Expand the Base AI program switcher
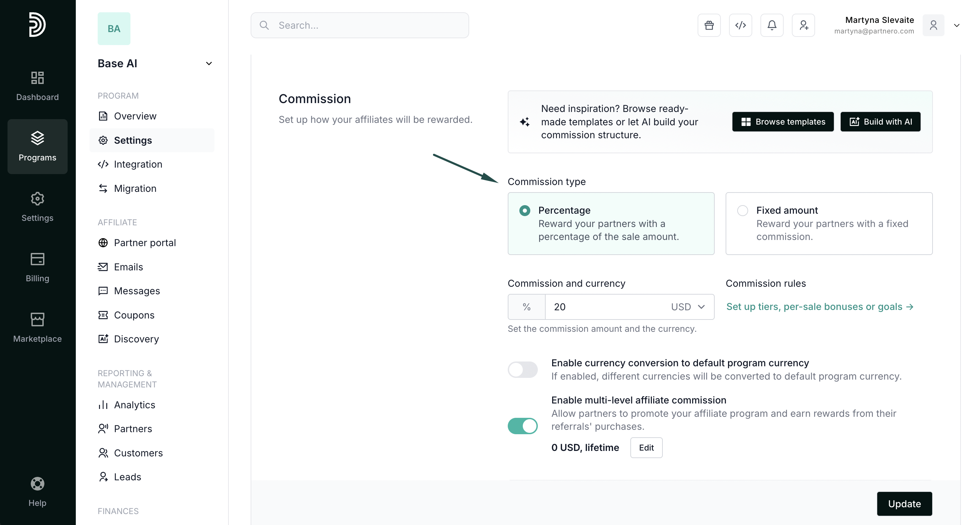Screen dimensions: 980x525 click(x=209, y=63)
